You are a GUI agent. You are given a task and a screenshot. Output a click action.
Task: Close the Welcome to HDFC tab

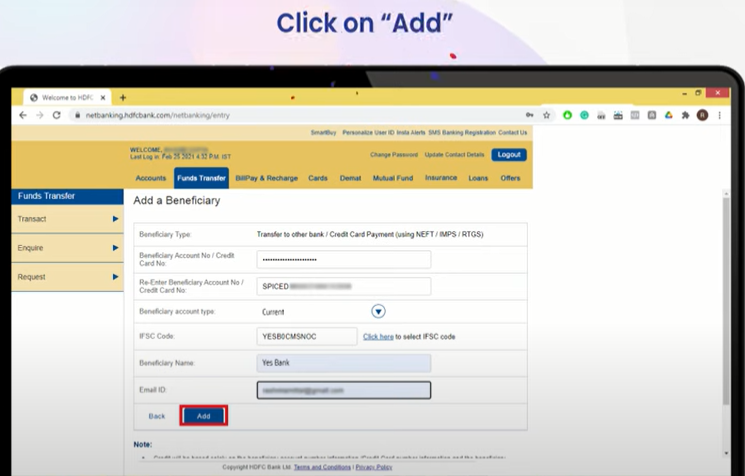[103, 97]
